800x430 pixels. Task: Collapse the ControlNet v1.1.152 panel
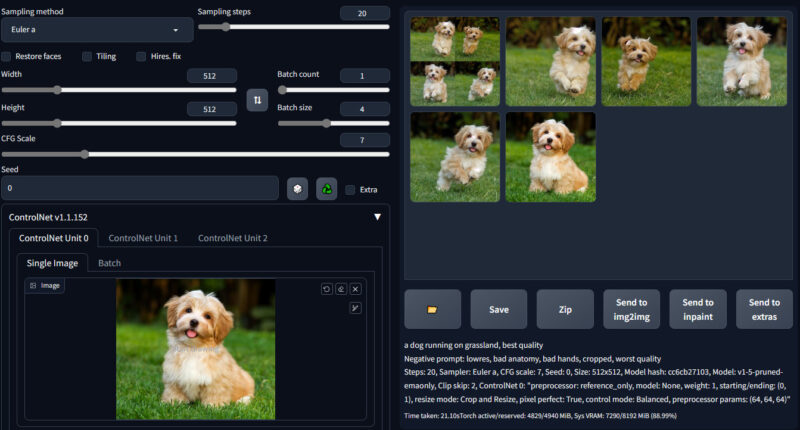tap(377, 217)
